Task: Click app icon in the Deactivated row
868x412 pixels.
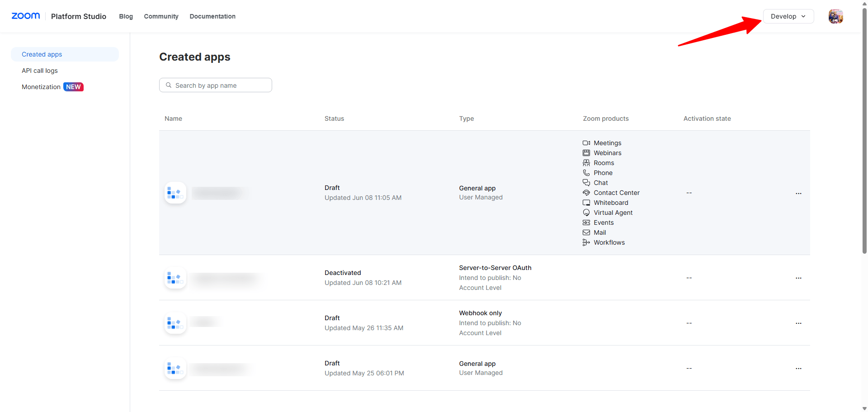Action: pos(175,278)
